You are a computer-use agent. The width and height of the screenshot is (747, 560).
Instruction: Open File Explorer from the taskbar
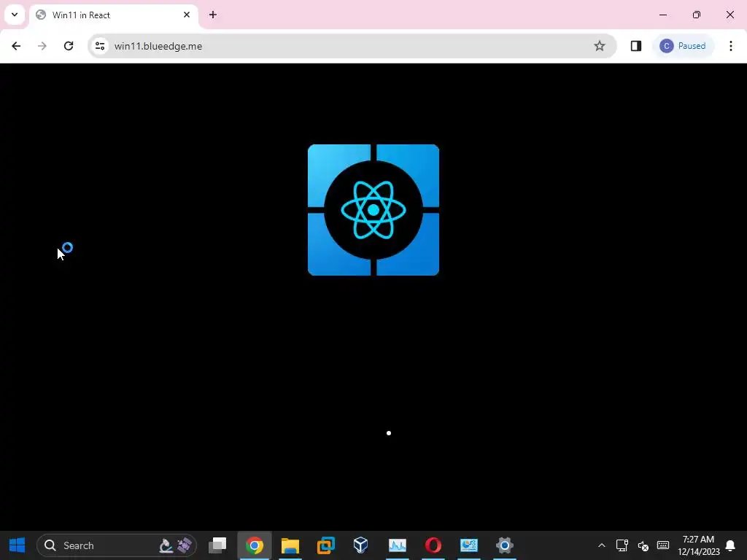point(290,545)
